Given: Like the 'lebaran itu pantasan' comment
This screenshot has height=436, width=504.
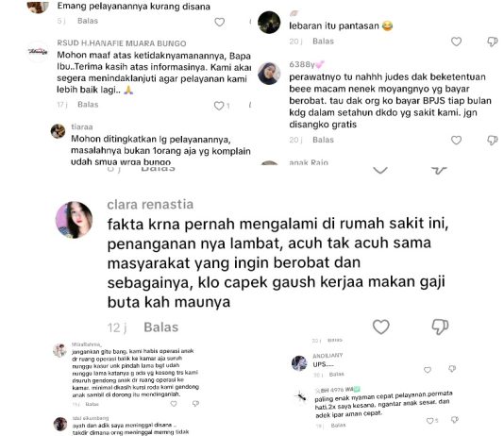Looking at the screenshot, I should coord(456,42).
